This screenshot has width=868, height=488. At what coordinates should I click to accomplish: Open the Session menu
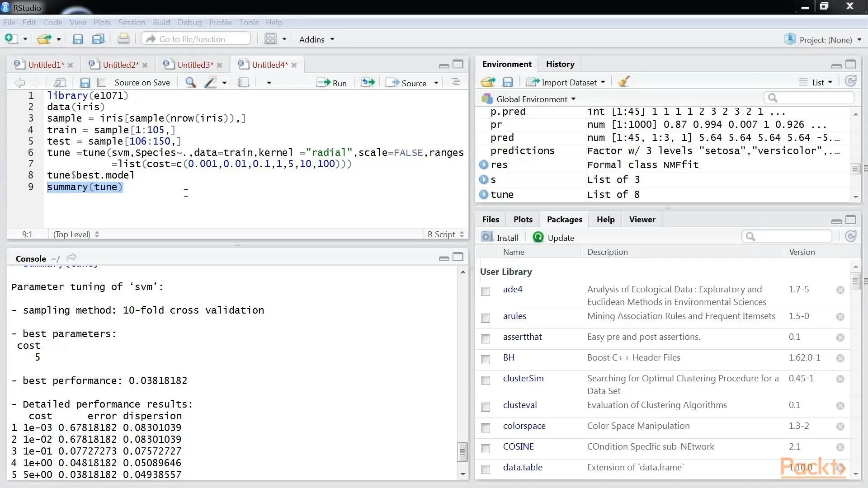pyautogui.click(x=132, y=22)
